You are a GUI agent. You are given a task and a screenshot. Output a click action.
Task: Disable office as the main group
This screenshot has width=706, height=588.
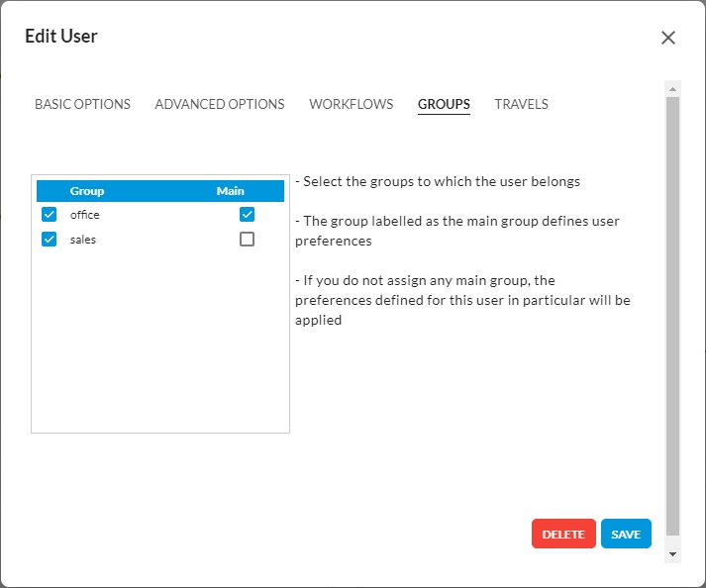pyautogui.click(x=247, y=215)
